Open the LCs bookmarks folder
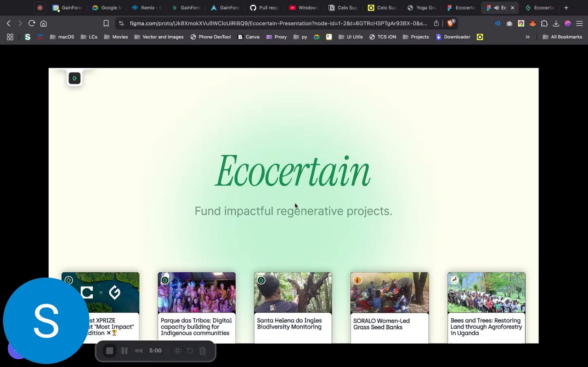The height and width of the screenshot is (367, 588). point(89,37)
